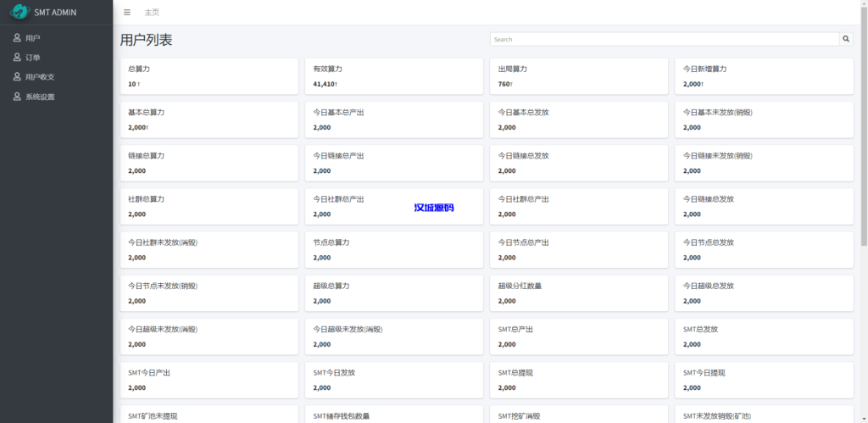Viewport: 868px width, 423px height.
Task: Select the SMT总发放 card title
Action: point(700,330)
